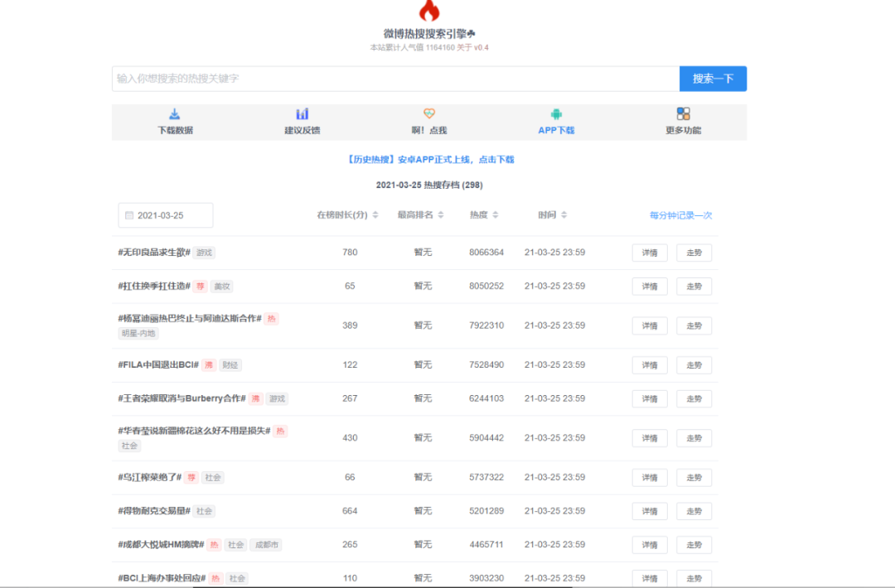Click the 美妆 tag beside #扛住换季扛住造#

(x=221, y=287)
